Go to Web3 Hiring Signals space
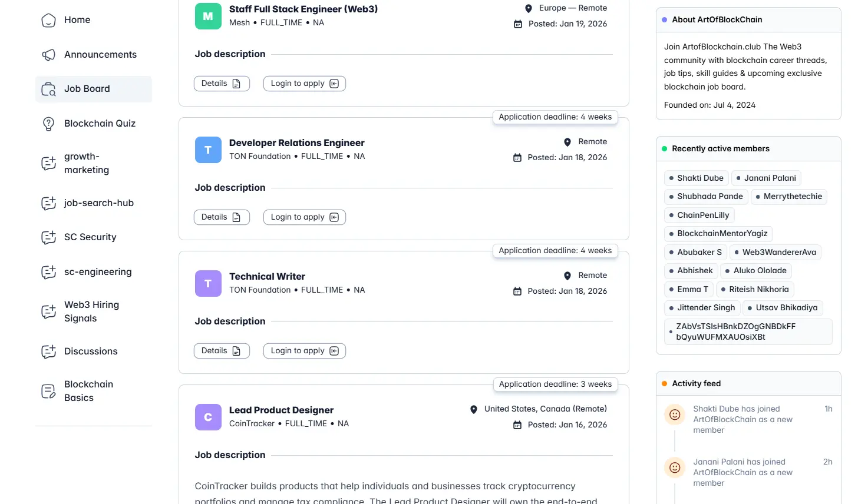The image size is (858, 504). [x=91, y=311]
